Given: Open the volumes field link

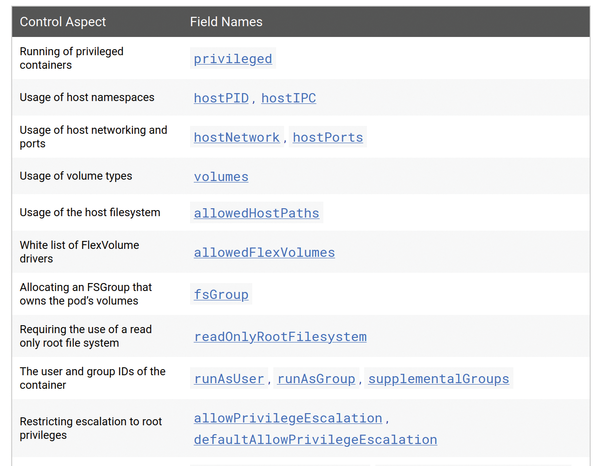Looking at the screenshot, I should pos(221,177).
